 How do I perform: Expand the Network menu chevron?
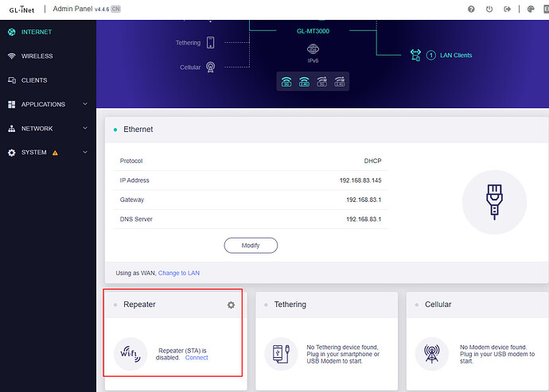(84, 129)
